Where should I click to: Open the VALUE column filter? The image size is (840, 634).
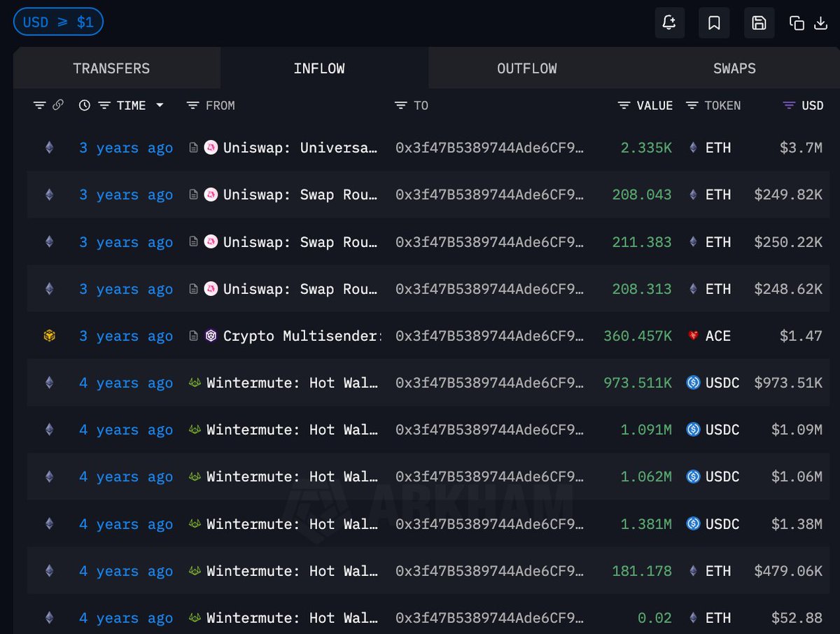coord(624,106)
